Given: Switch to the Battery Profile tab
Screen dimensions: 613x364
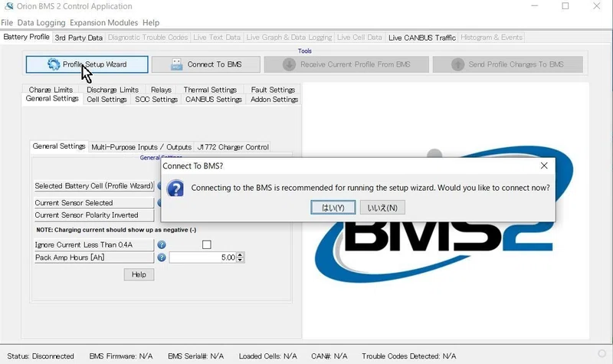Looking at the screenshot, I should point(26,37).
